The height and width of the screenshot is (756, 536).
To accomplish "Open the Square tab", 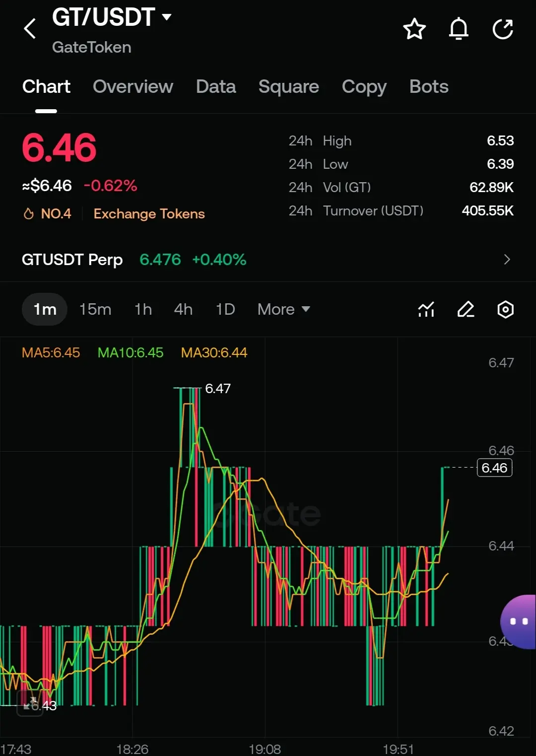I will click(x=289, y=86).
